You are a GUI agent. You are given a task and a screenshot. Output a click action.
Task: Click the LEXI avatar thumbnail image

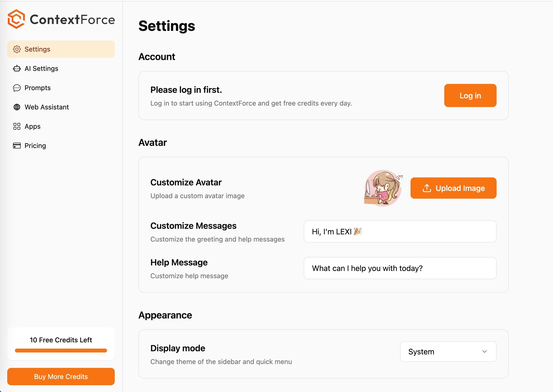(383, 188)
